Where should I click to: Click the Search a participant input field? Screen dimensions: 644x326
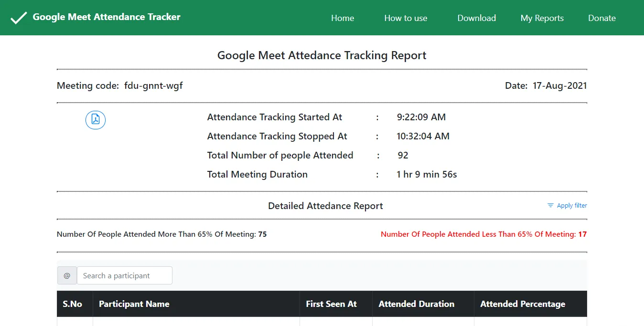(124, 275)
